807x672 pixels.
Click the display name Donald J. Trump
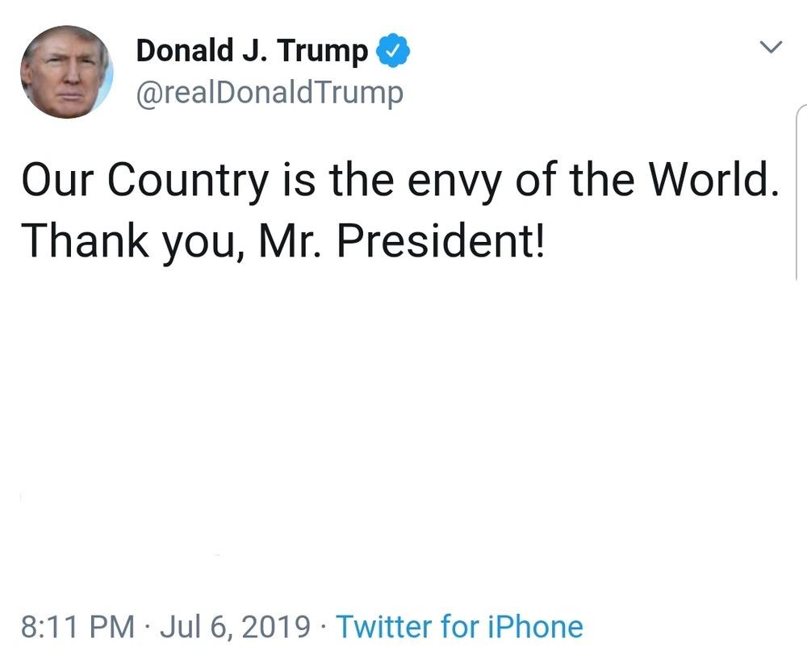[x=252, y=52]
